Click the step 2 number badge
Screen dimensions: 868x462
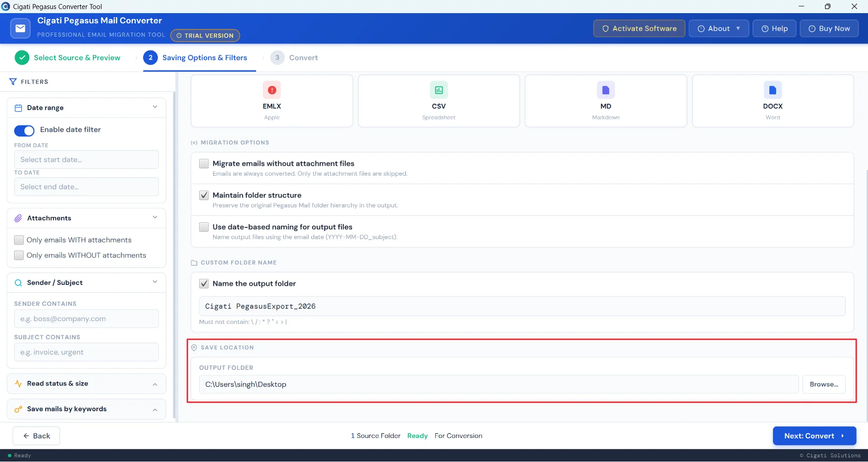[x=151, y=58]
